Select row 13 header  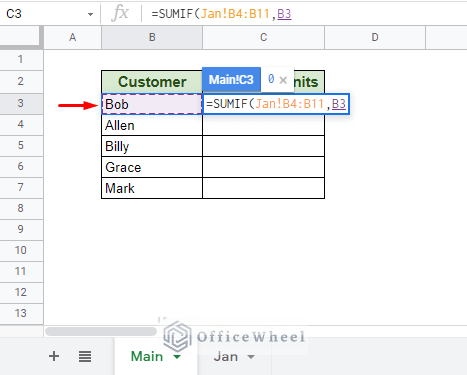click(x=21, y=313)
